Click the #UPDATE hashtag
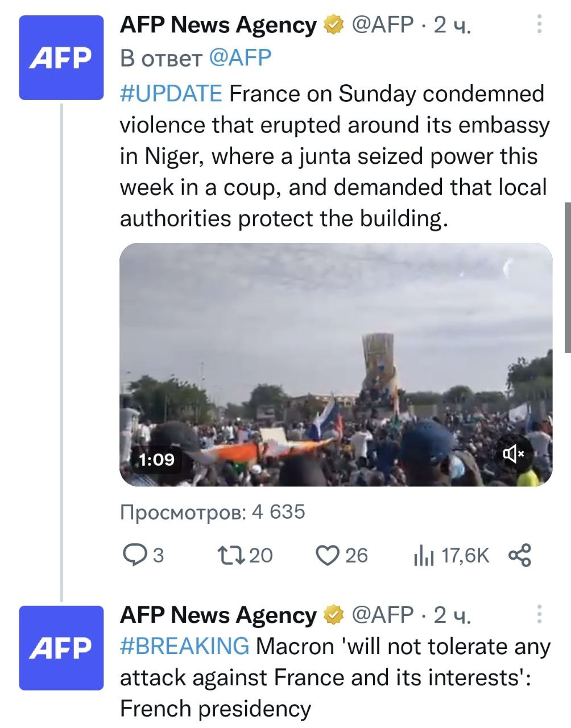 coord(171,94)
